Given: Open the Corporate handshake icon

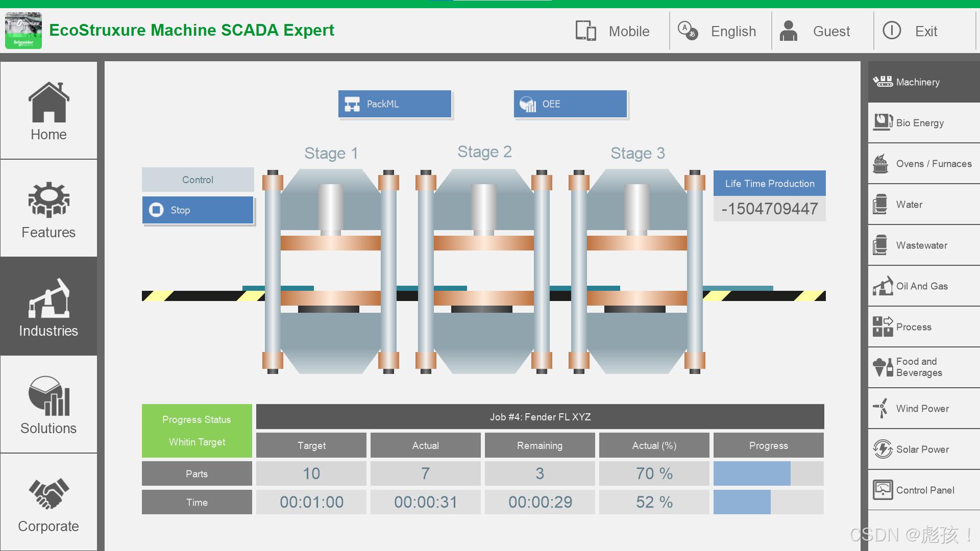Looking at the screenshot, I should (x=48, y=494).
